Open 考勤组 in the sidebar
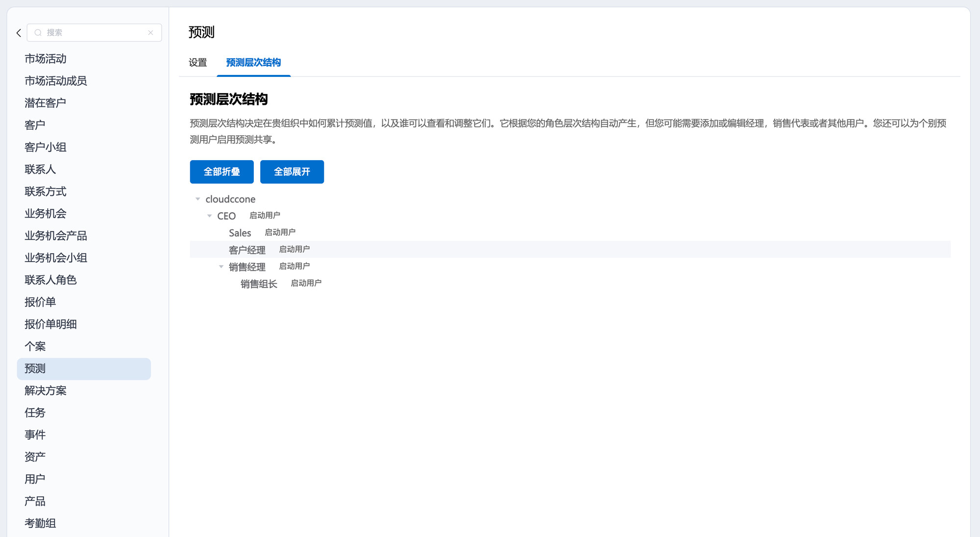 click(x=40, y=523)
